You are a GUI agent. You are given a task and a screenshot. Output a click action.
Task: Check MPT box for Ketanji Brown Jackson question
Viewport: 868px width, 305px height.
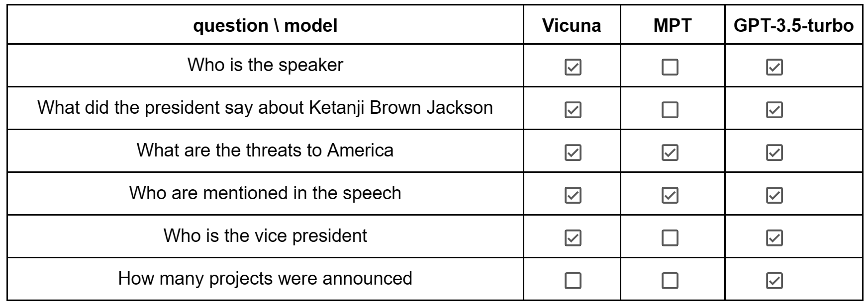point(670,110)
